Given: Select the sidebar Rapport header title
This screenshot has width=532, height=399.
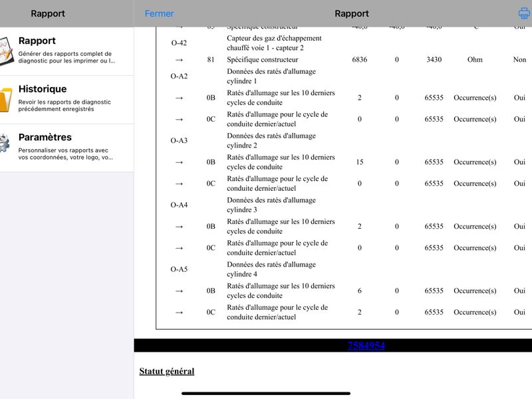Looking at the screenshot, I should coord(48,13).
